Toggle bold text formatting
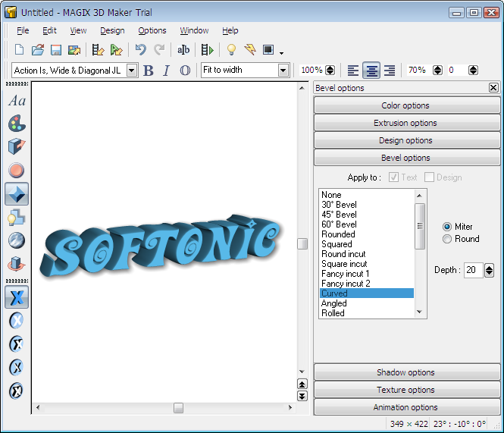The height and width of the screenshot is (433, 504). [x=149, y=70]
